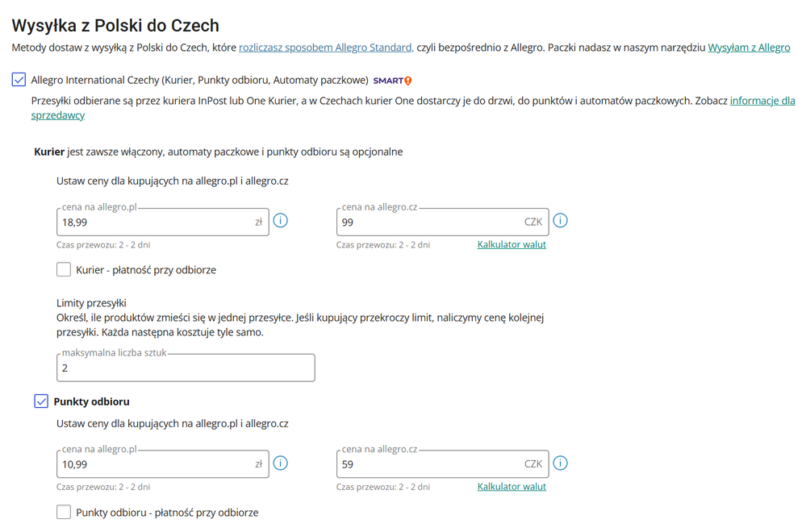Uncheck Allegro International Czechy delivery method
This screenshot has width=806, height=532.
(x=19, y=80)
